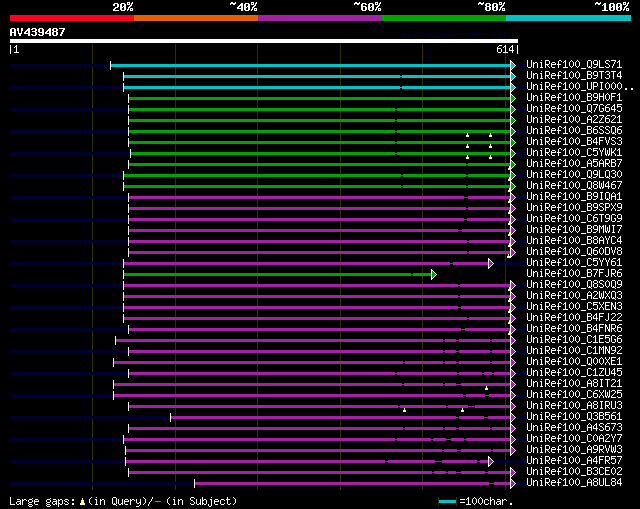
Task: Click the UniRef100_B4FVS3 label text
Action: [574, 142]
